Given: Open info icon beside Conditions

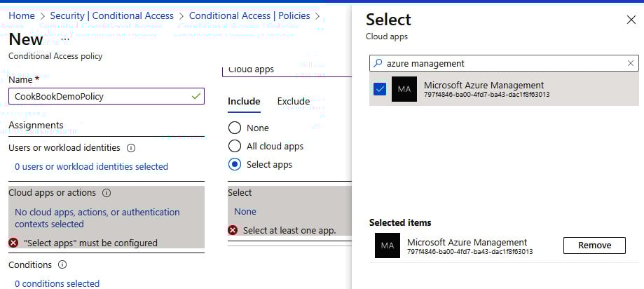Looking at the screenshot, I should (62, 264).
